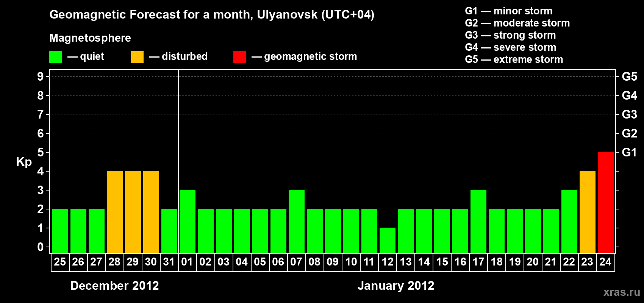644x303 pixels.
Task: Click the orange bar for December 28
Action: coord(114,212)
